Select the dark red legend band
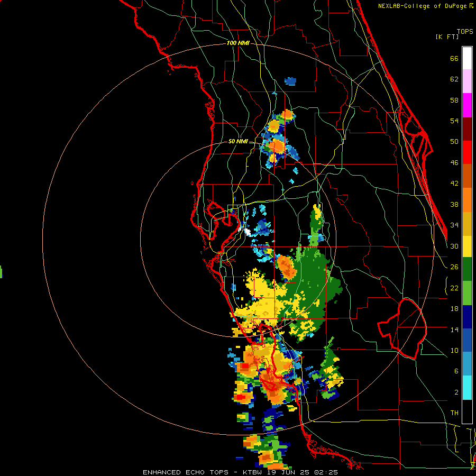476x476 pixels. (467, 129)
